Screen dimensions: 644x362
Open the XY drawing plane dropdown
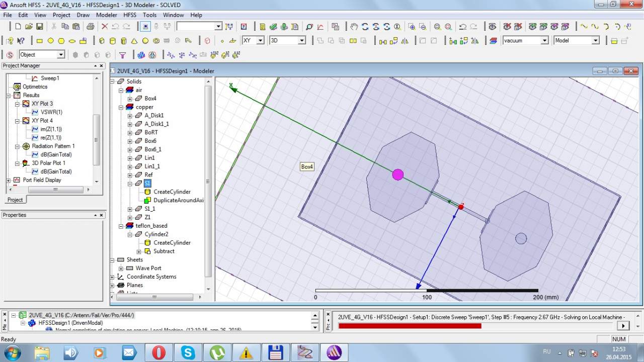pyautogui.click(x=260, y=41)
